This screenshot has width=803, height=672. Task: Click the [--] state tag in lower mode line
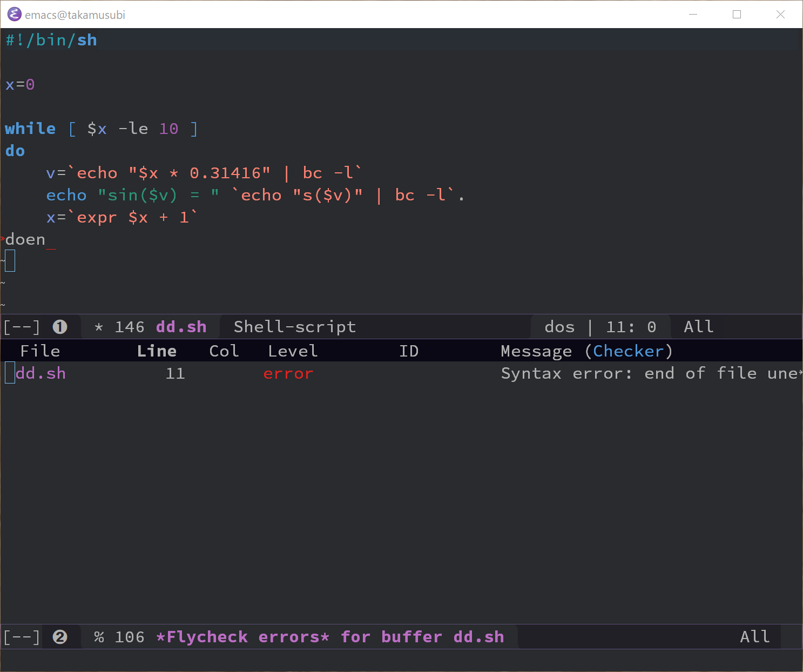[22, 637]
